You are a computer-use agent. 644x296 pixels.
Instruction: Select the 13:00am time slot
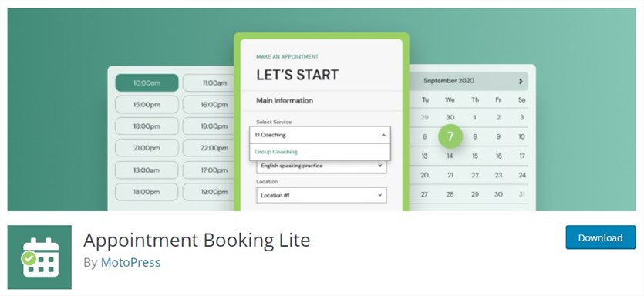pyautogui.click(x=147, y=170)
